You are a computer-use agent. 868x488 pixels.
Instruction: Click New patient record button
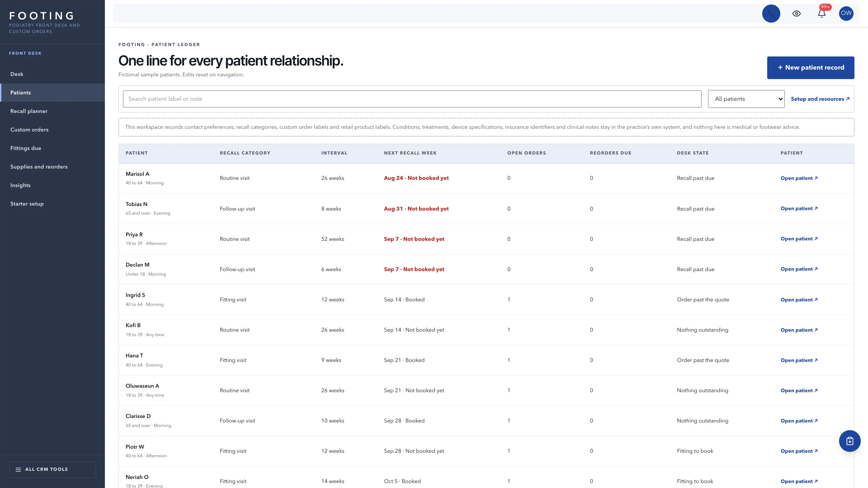pos(810,68)
